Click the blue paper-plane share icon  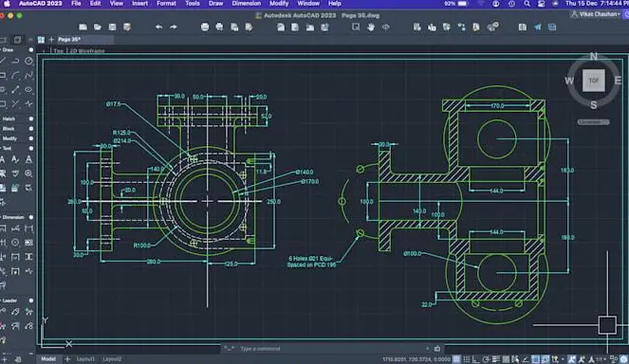[538, 27]
